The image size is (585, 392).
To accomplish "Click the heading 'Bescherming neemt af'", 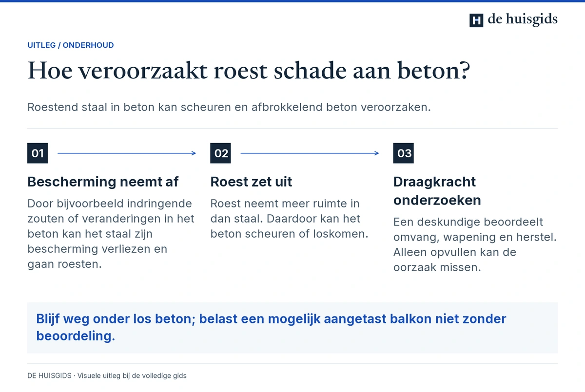I will click(103, 182).
